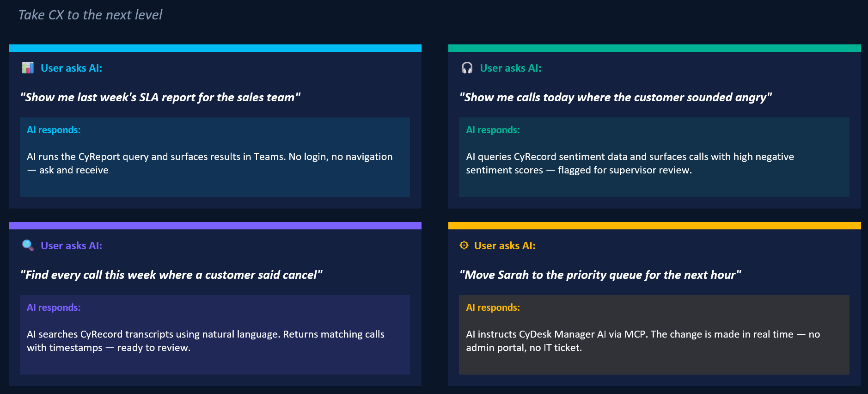The image size is (868, 394).
Task: Click the cyan 'AI responds:' label
Action: pos(54,130)
